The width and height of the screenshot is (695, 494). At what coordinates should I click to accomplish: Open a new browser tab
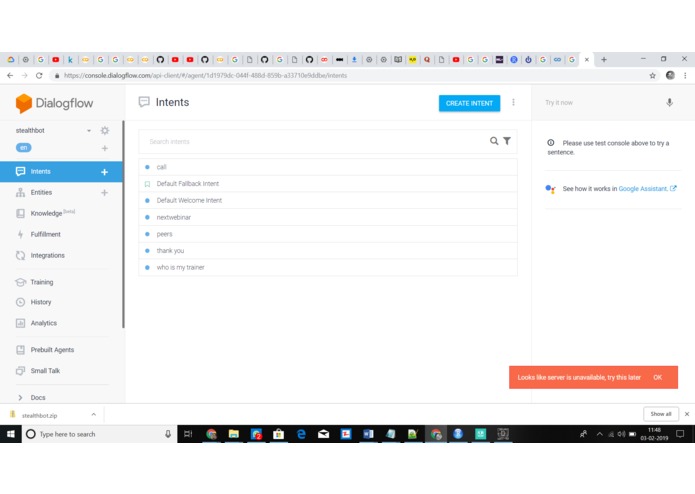[604, 59]
